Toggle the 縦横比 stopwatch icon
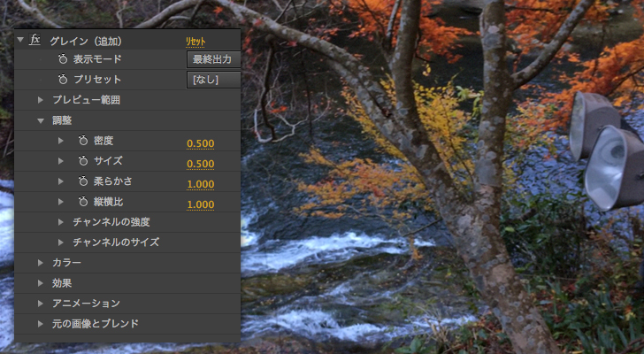 [82, 202]
